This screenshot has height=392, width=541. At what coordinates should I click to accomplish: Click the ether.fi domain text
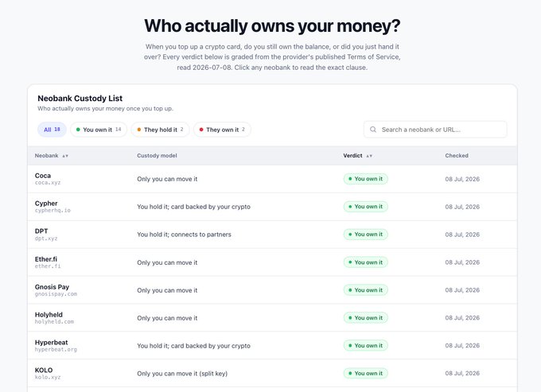point(48,266)
